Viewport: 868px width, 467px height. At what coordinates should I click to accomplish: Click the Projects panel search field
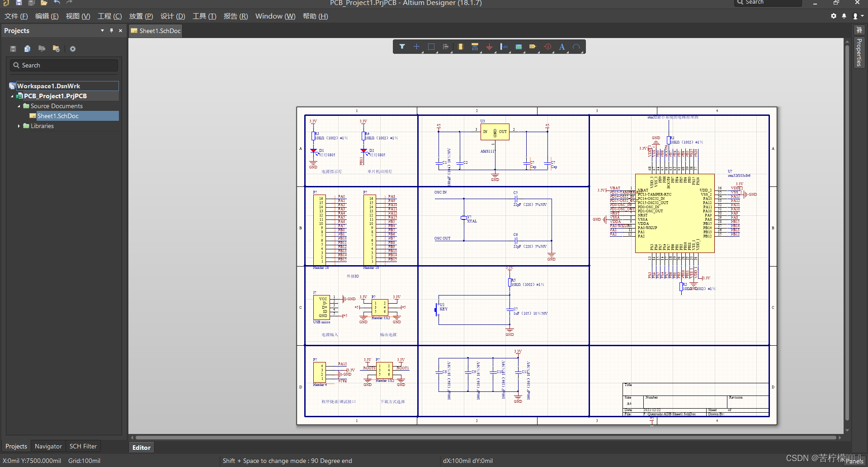click(x=64, y=65)
